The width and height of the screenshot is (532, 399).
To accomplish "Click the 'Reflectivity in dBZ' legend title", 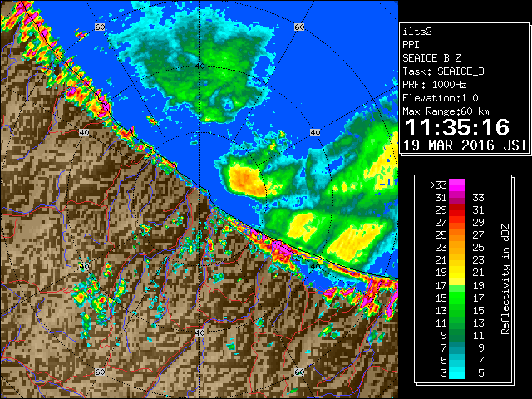I will 505,279.
